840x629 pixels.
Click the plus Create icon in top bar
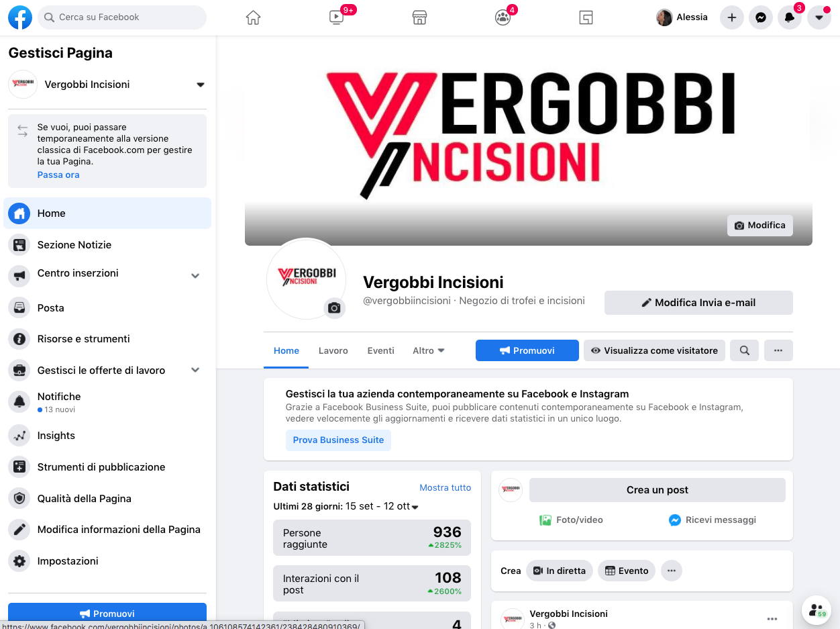732,17
